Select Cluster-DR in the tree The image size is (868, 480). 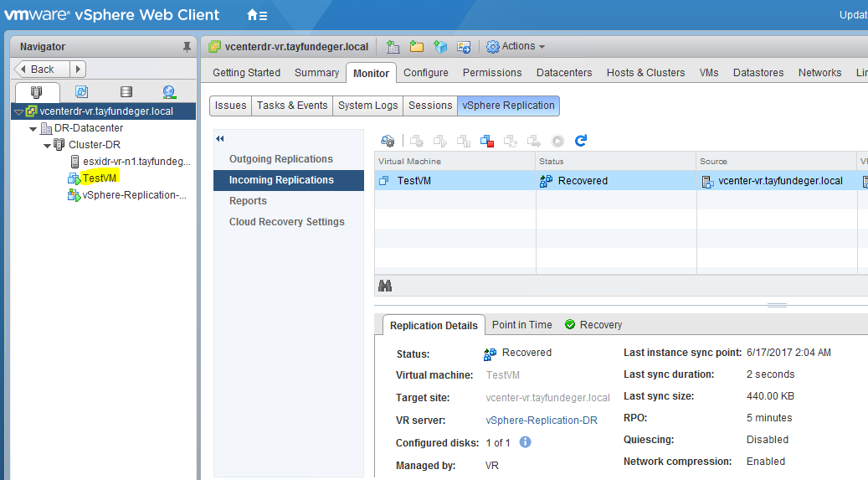tap(94, 145)
